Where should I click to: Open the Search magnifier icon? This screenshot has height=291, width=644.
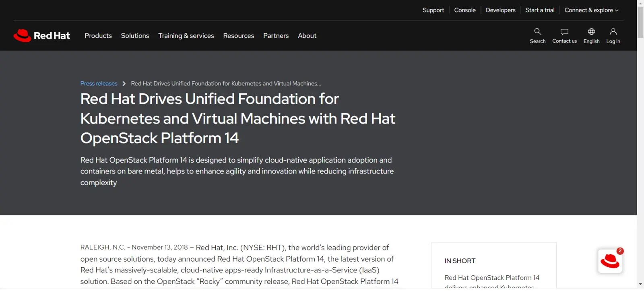[537, 31]
